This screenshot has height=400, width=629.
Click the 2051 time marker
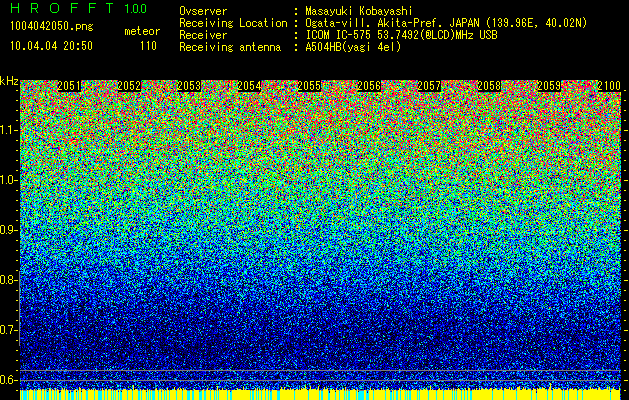click(69, 86)
